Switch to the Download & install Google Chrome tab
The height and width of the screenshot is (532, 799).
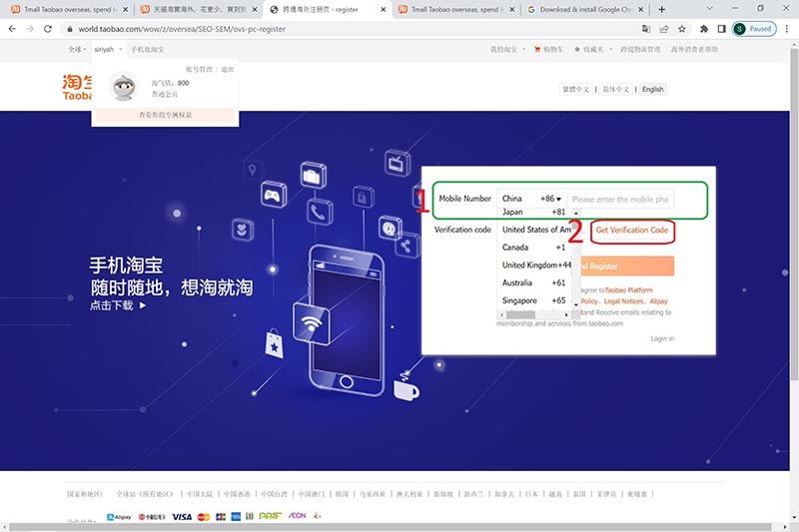click(x=586, y=9)
